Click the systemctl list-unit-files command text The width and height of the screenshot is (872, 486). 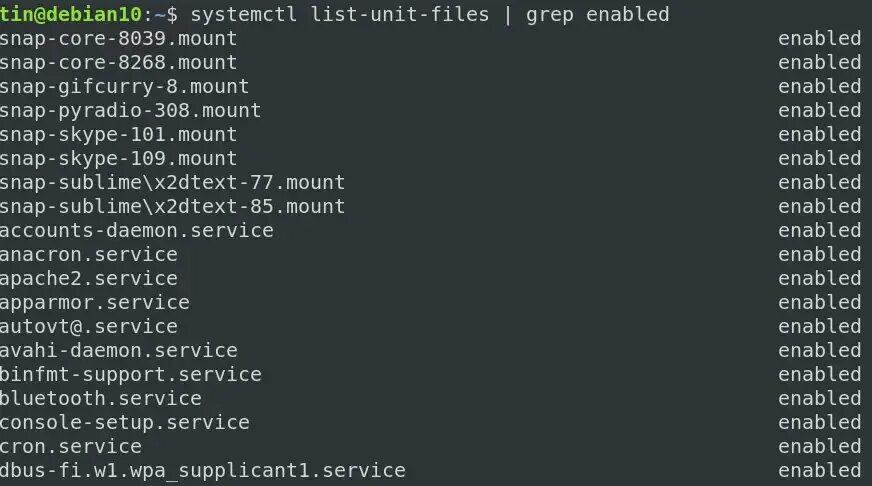point(339,14)
